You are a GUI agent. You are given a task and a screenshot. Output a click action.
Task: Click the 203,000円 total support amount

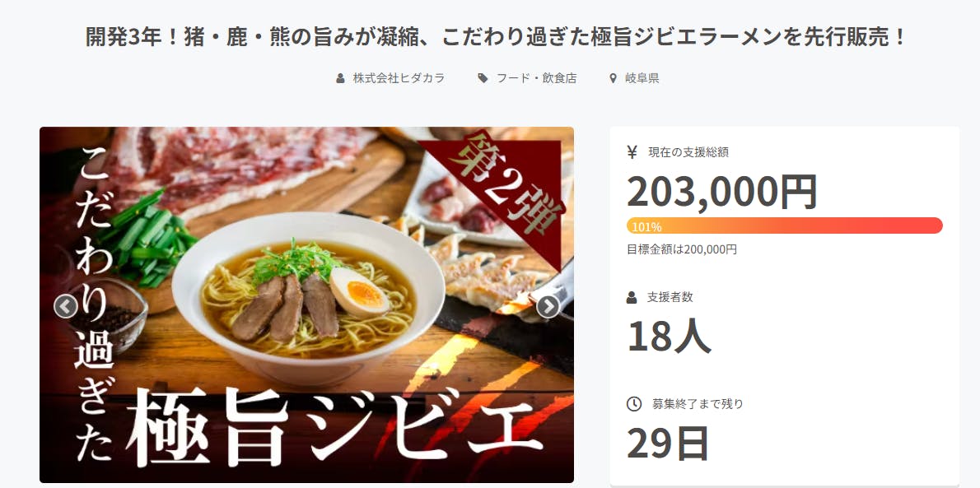pos(722,192)
